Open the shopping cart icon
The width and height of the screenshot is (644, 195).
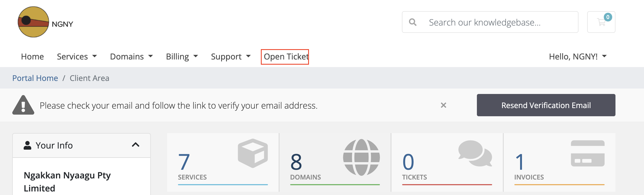click(601, 22)
